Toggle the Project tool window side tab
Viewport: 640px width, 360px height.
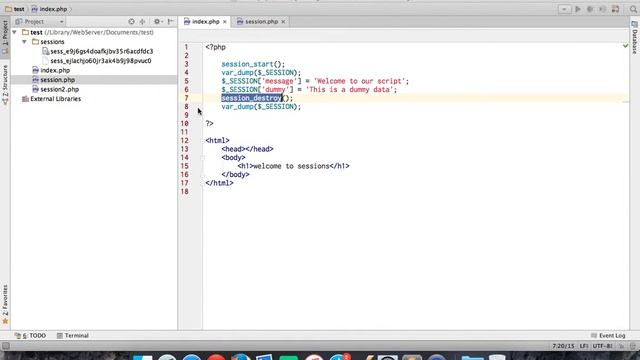[5, 37]
